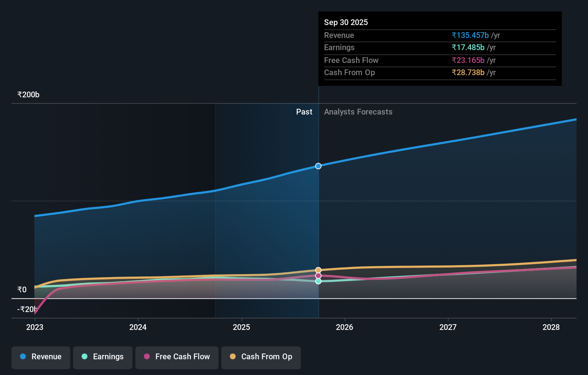Disable the Cash From Op series

261,357
